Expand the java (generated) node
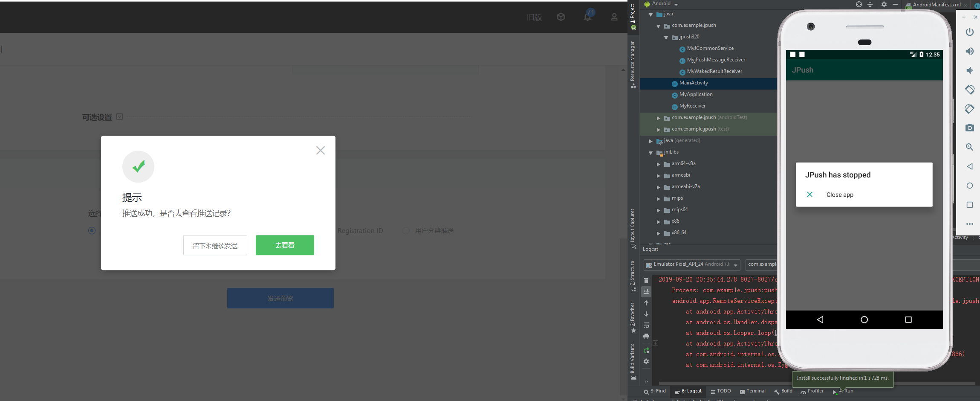This screenshot has width=980, height=401. tap(651, 141)
